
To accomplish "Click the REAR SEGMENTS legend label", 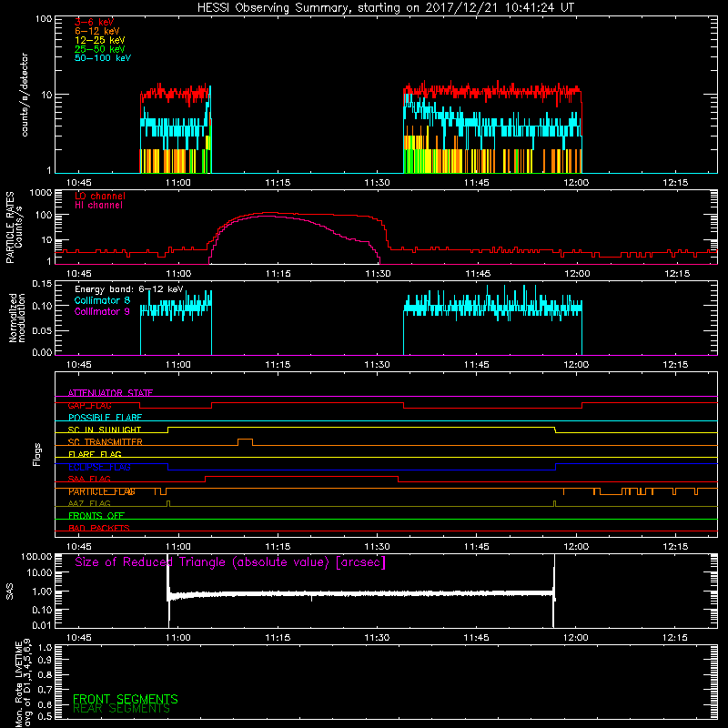I will pos(122,709).
